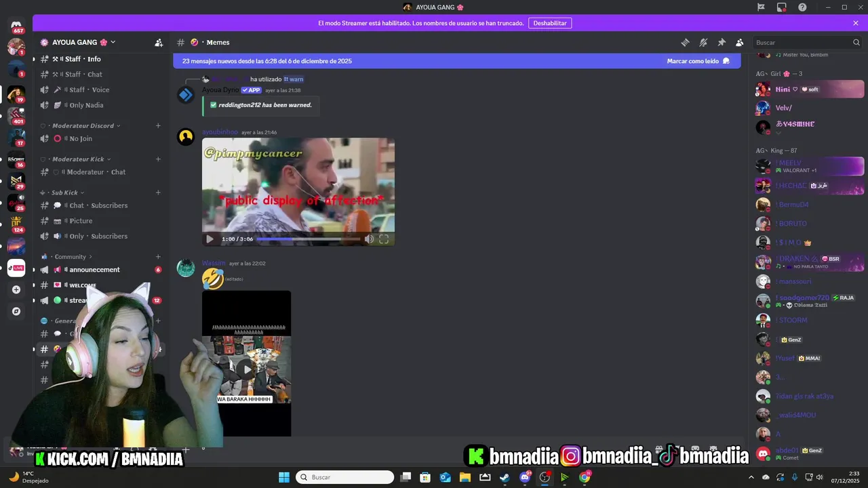Create channel in Community category
Viewport: 868px width, 488px height.
point(158,257)
